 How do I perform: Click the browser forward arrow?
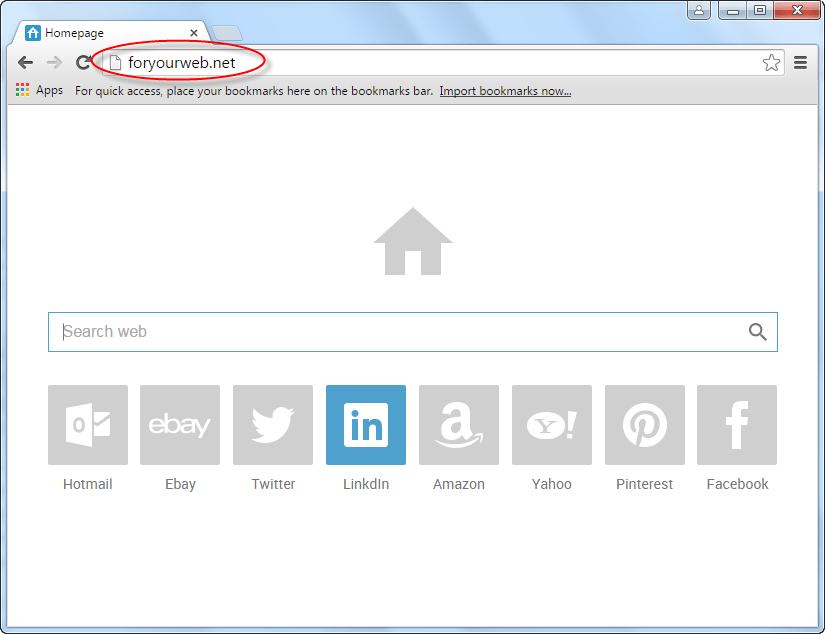pyautogui.click(x=54, y=63)
